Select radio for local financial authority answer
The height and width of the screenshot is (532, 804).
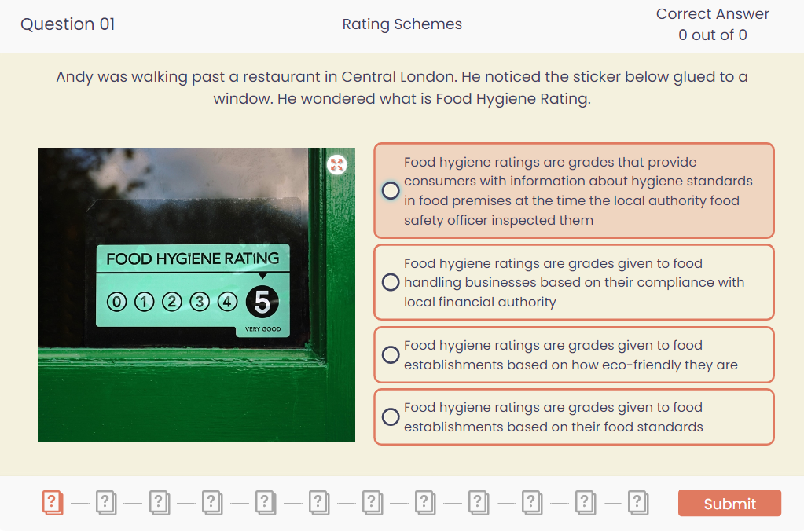(x=391, y=282)
